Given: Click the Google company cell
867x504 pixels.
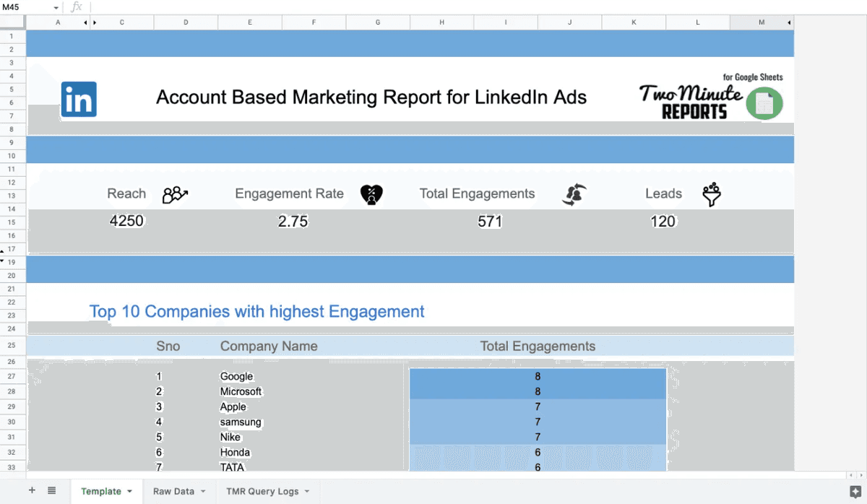Looking at the screenshot, I should [x=236, y=376].
